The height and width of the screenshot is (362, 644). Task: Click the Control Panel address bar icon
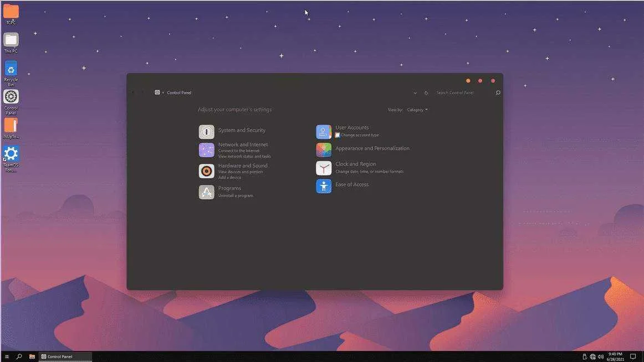(x=157, y=92)
